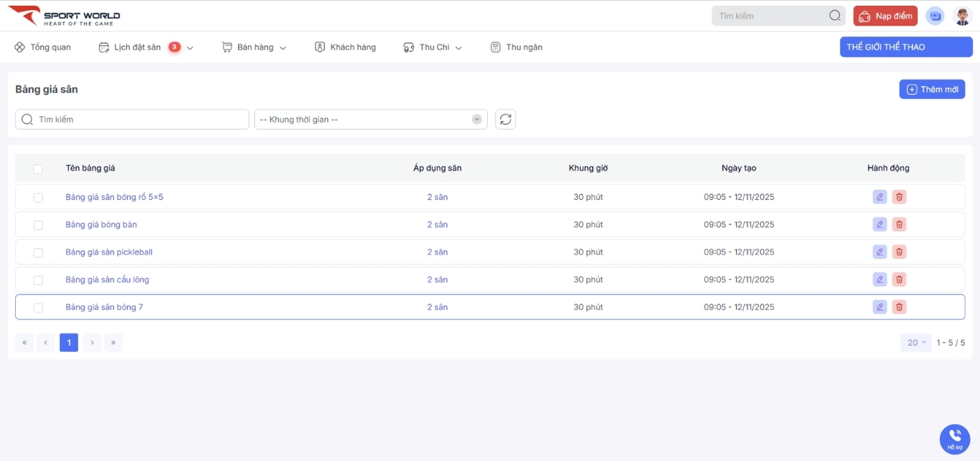
Task: Toggle the select-all checkbox in table header
Action: (x=38, y=169)
